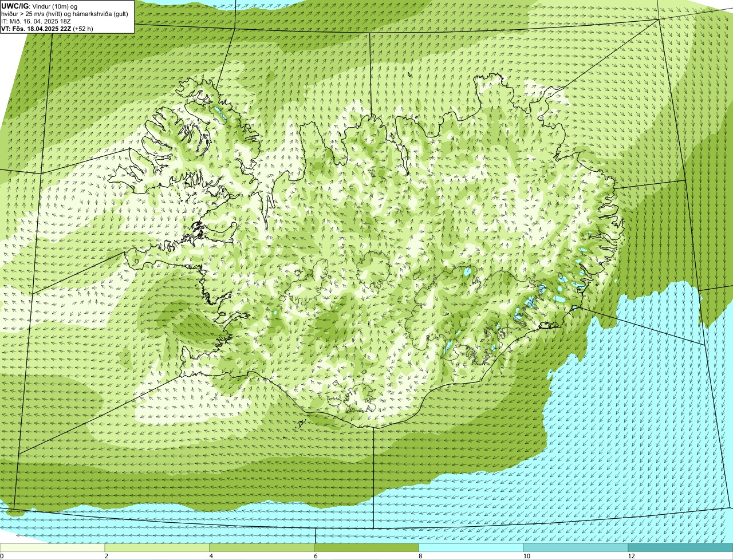Click the 6–8 m/s dark green legend swatch
Screen dimensions: 733x560
tap(367, 547)
